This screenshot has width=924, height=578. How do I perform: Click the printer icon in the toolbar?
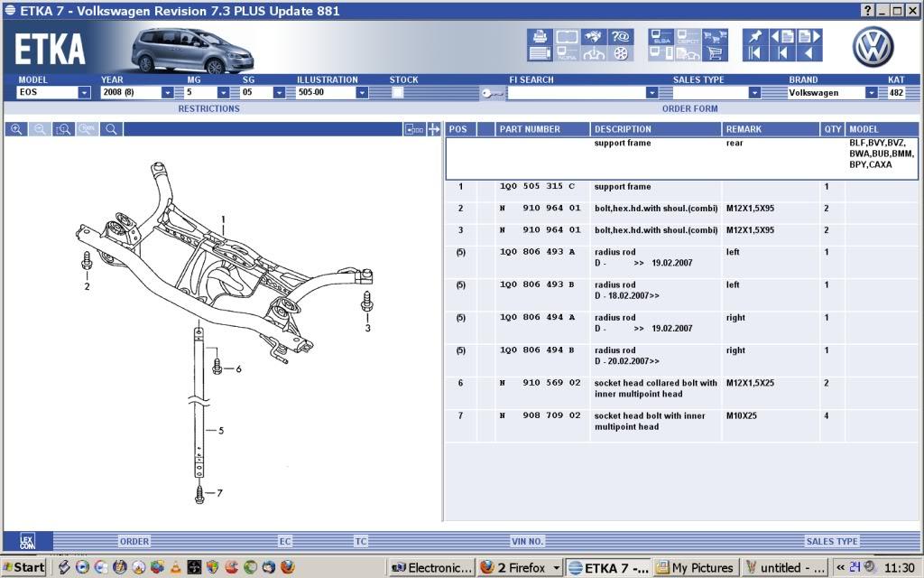(x=540, y=36)
